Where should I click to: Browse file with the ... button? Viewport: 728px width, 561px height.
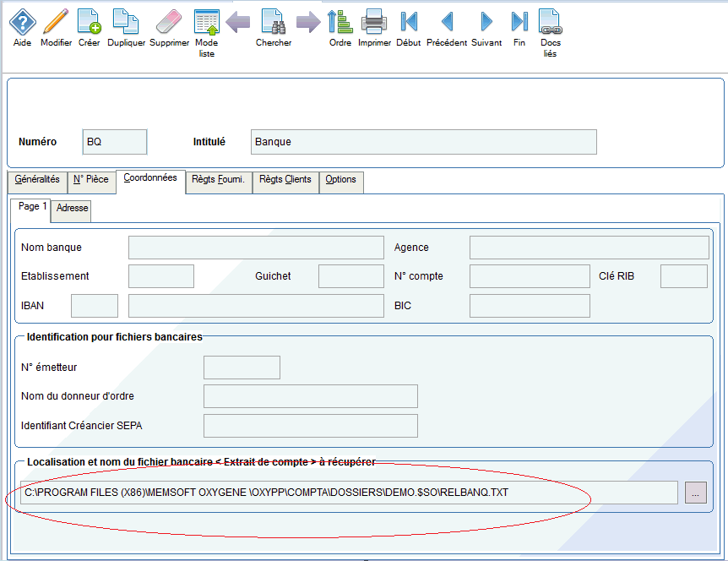coord(696,493)
